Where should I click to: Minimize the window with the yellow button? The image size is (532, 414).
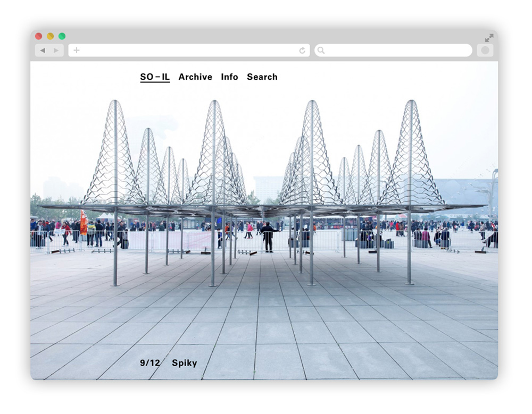click(50, 36)
